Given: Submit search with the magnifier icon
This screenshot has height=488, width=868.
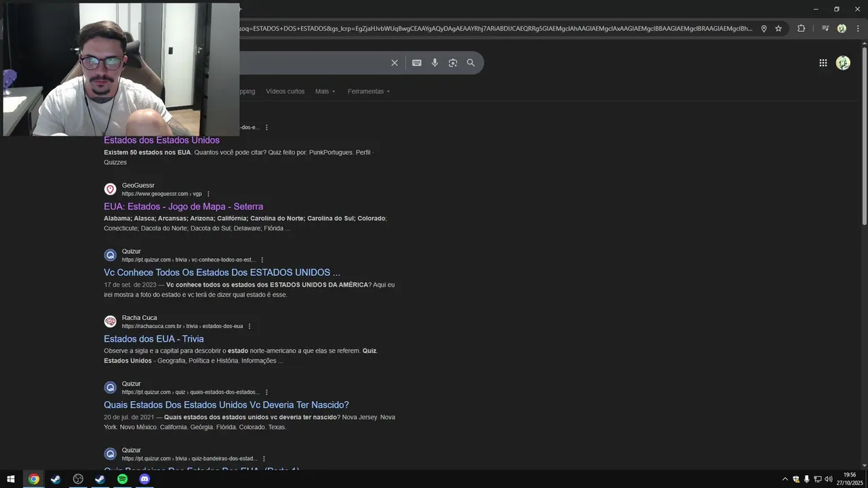Looking at the screenshot, I should [471, 63].
